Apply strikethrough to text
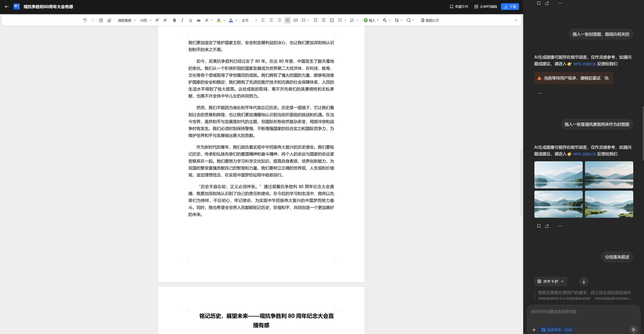The width and height of the screenshot is (644, 334). click(198, 20)
